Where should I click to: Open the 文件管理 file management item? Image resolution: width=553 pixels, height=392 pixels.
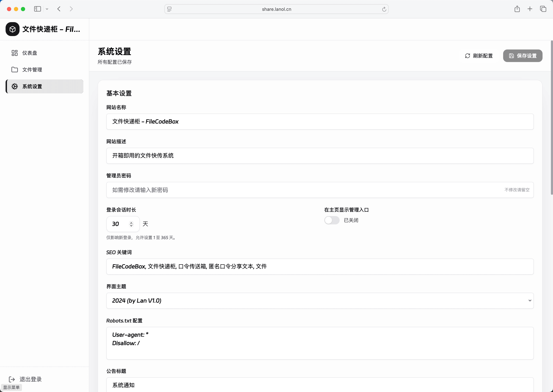[x=44, y=70]
